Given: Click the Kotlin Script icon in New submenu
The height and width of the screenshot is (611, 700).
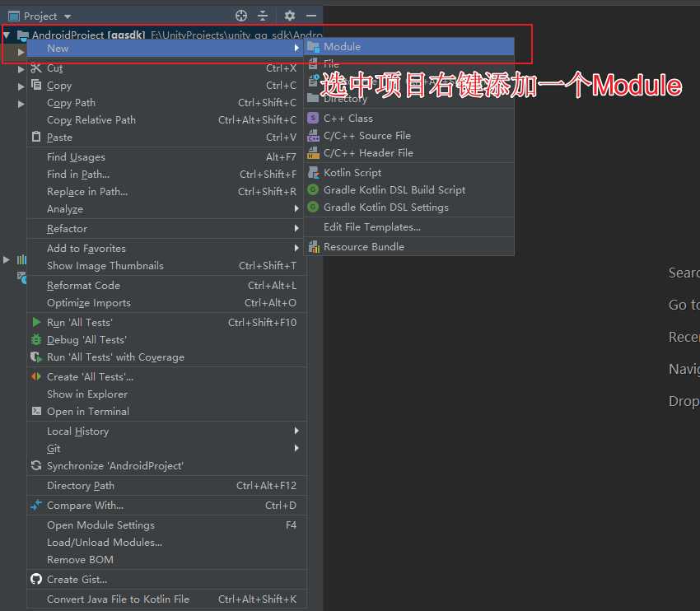Looking at the screenshot, I should coord(315,172).
